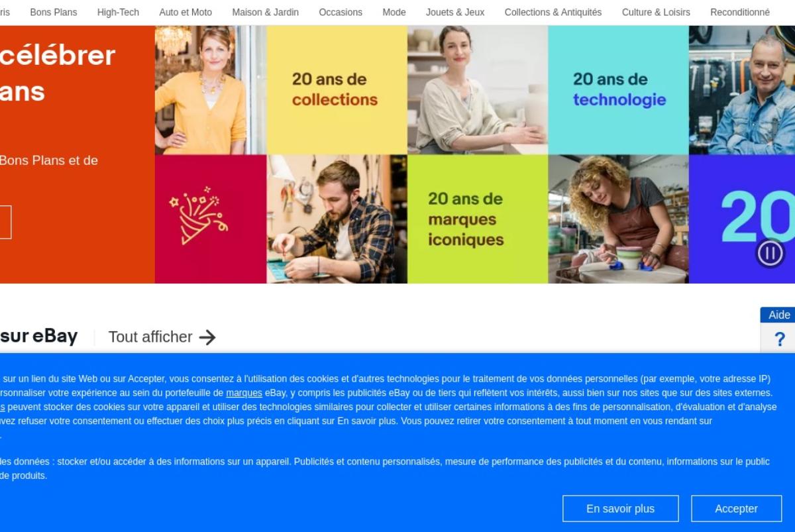Follow the marques link in cookie notice

click(x=244, y=393)
